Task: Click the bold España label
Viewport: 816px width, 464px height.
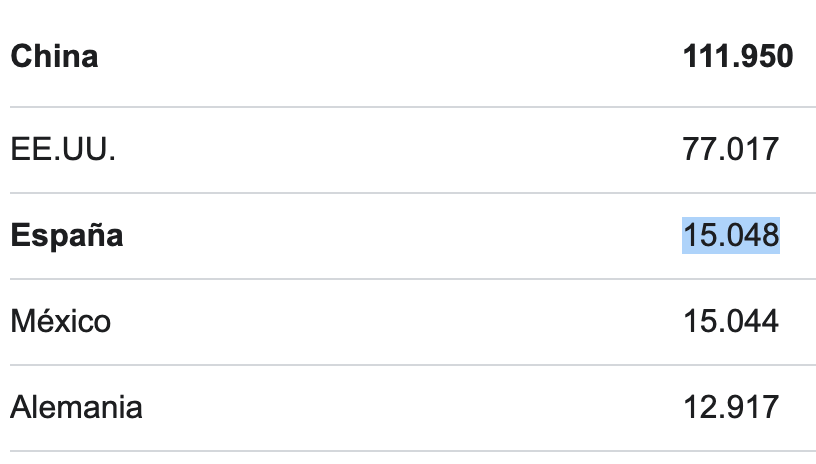Action: click(x=67, y=236)
